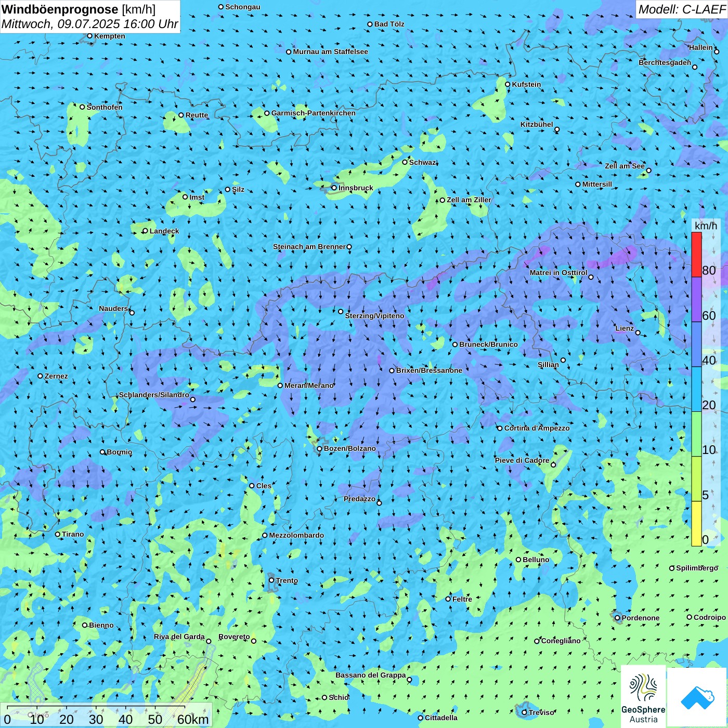Click the Trento city marker
The width and height of the screenshot is (728, 728).
click(x=271, y=580)
